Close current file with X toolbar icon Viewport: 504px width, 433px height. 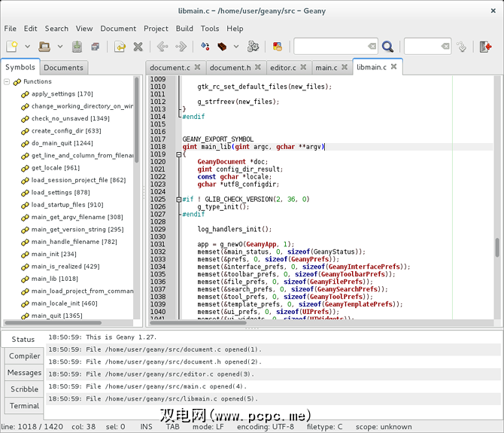point(138,47)
